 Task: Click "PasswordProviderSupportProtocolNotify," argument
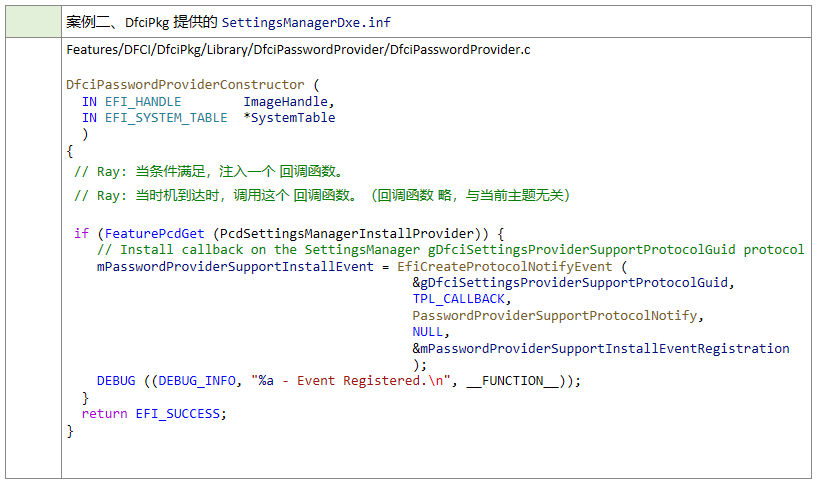point(558,316)
